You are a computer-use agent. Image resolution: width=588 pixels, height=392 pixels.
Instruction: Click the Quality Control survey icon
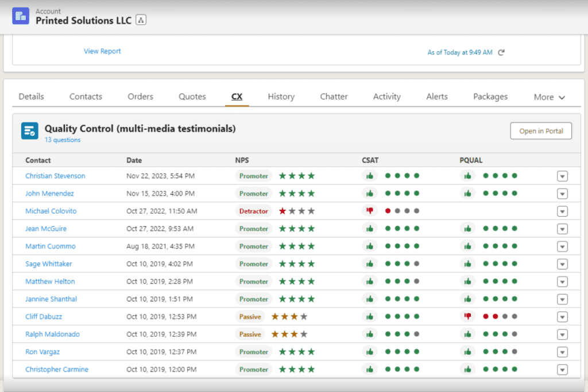tap(30, 131)
